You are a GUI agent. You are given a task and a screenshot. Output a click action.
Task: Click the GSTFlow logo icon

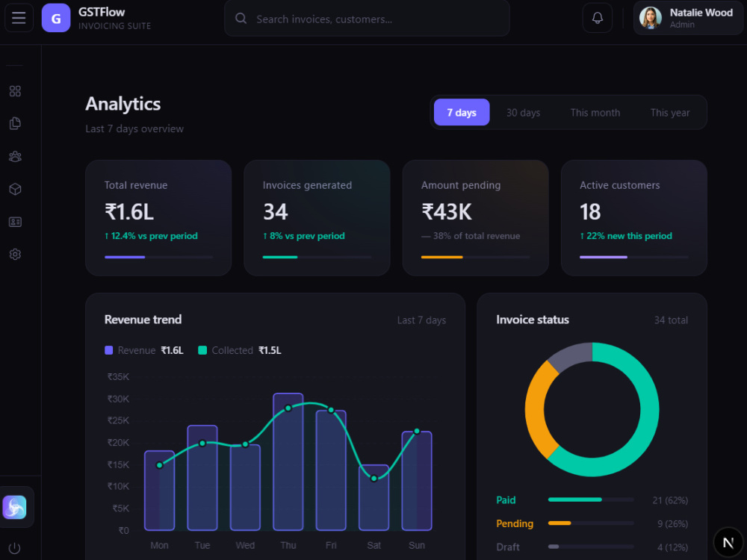pos(56,18)
